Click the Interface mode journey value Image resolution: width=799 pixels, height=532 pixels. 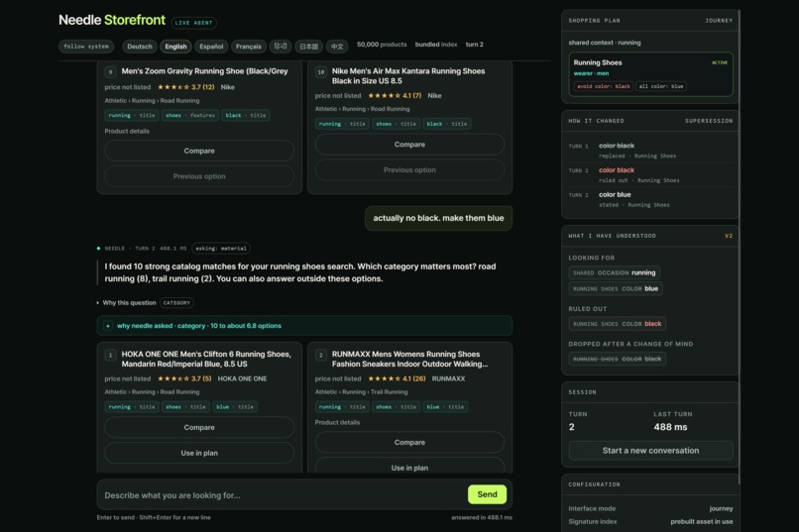click(721, 508)
